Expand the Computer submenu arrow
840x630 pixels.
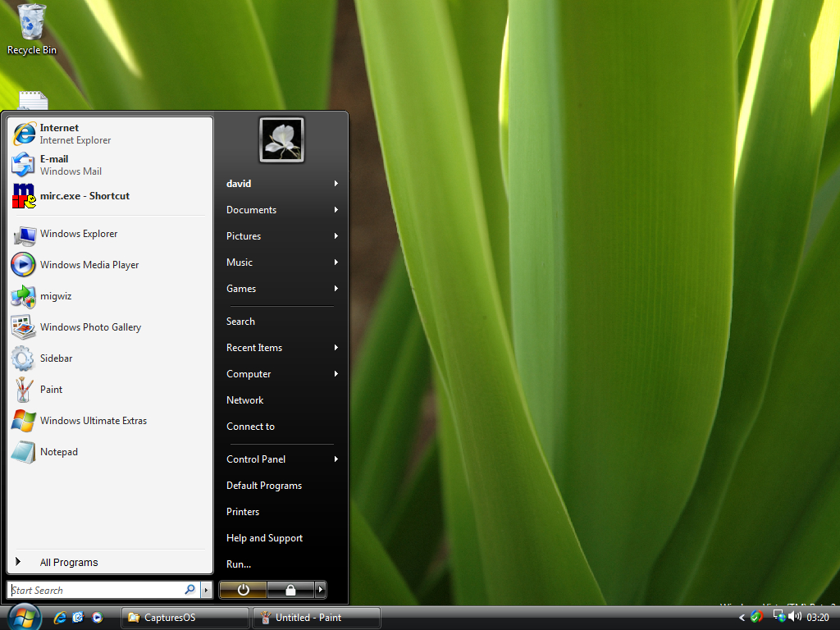(336, 374)
